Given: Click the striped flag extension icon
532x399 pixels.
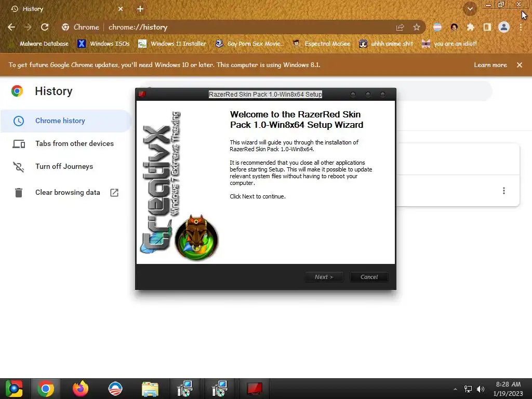Looking at the screenshot, I should [x=437, y=27].
